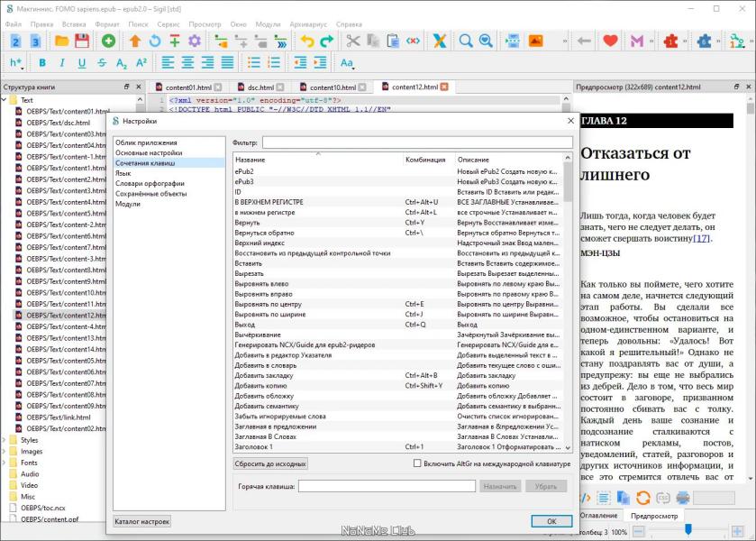Open the Сервис menu
Image resolution: width=756 pixels, height=541 pixels.
[x=169, y=24]
